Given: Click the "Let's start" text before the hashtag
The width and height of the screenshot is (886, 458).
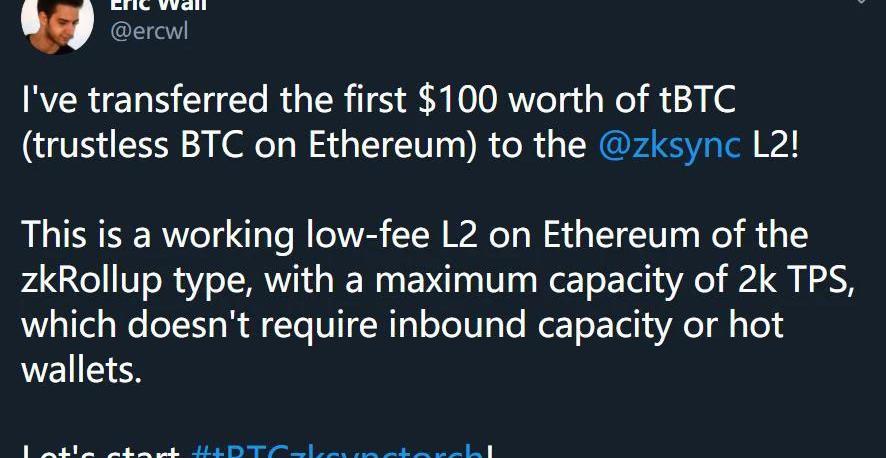Looking at the screenshot, I should (101, 451).
